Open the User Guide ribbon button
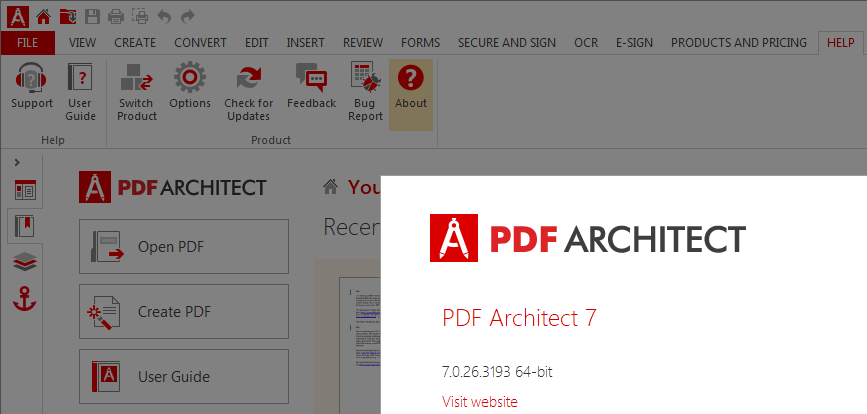 (81, 92)
